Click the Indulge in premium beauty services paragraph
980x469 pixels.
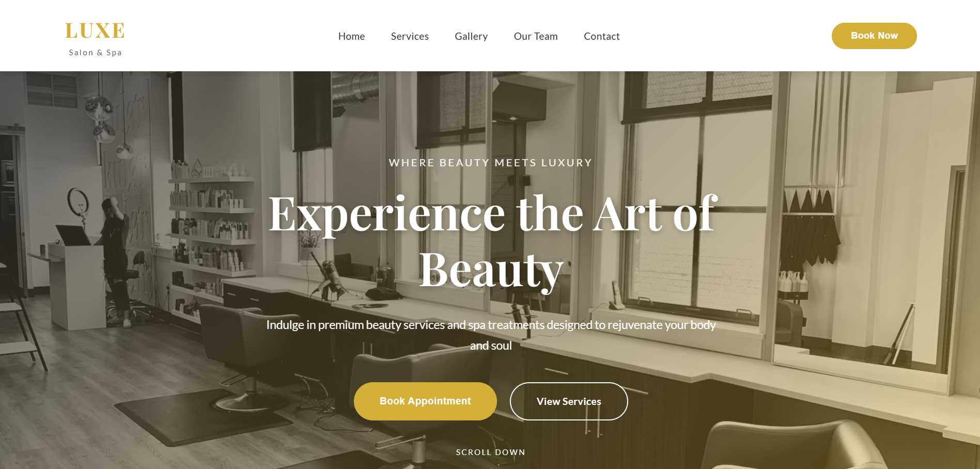point(491,335)
